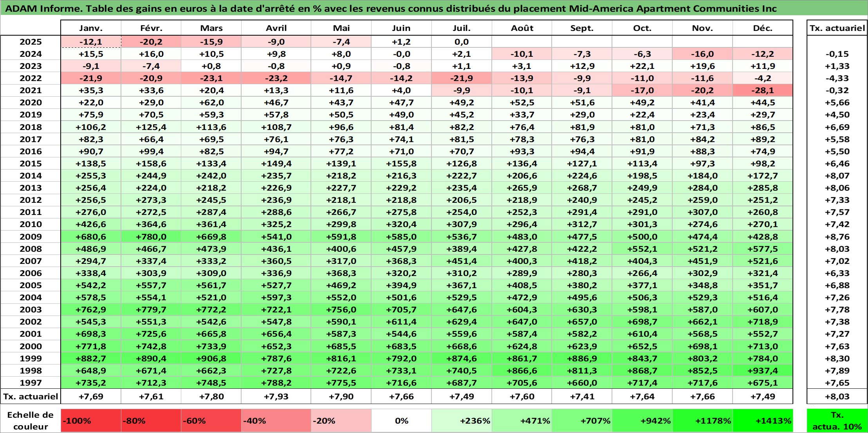Image resolution: width=868 pixels, height=433 pixels.
Task: Click the +707% color scale swatch
Action: click(582, 421)
